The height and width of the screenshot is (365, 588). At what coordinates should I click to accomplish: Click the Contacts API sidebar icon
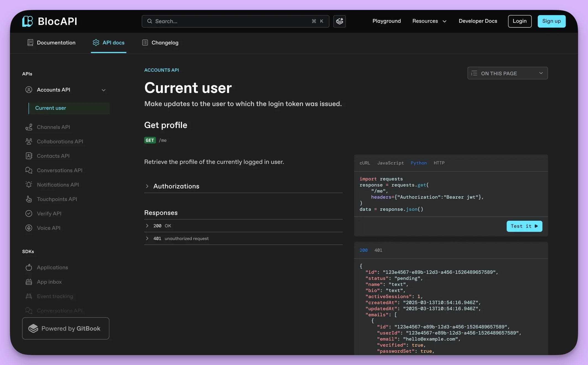[29, 156]
